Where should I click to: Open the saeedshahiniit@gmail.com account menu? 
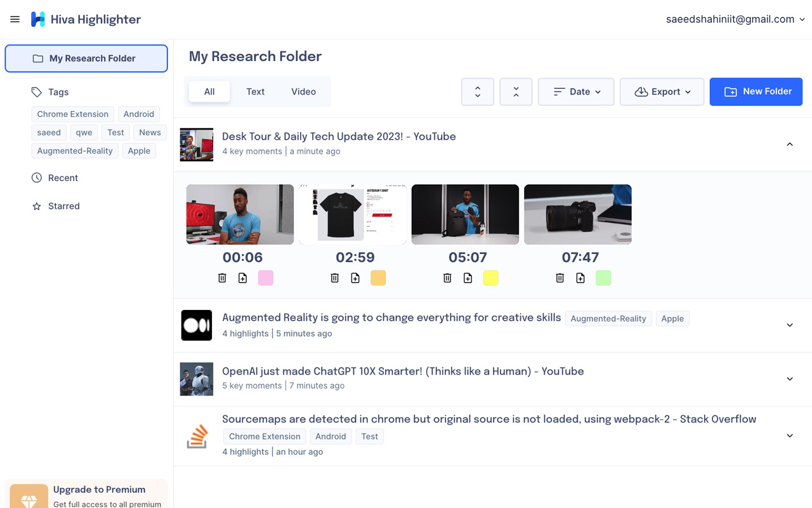pos(735,19)
